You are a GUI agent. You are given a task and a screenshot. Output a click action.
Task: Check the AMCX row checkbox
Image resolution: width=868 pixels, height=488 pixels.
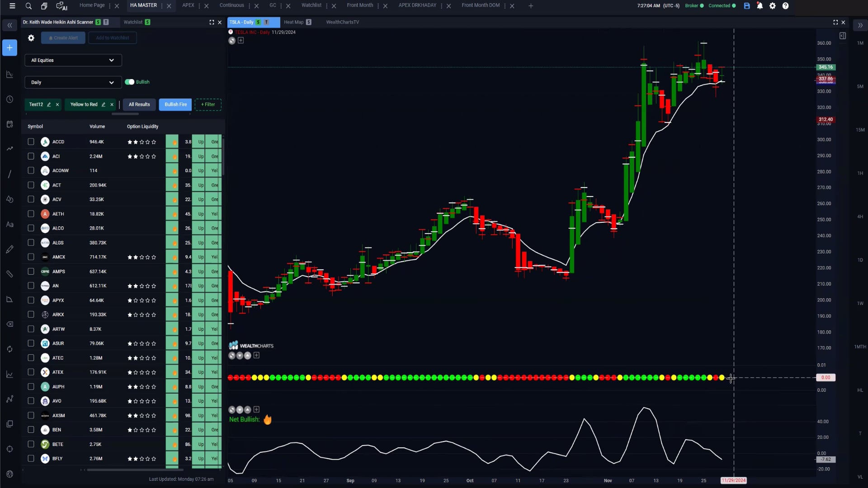(31, 257)
